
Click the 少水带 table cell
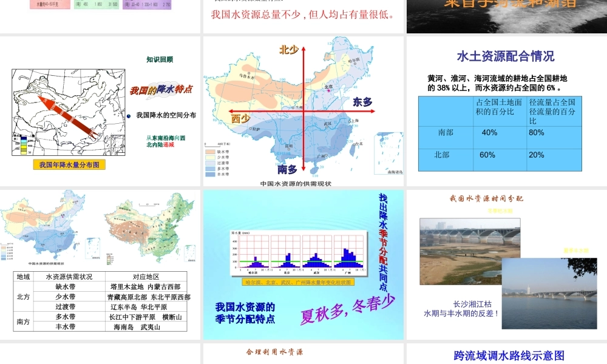coord(69,297)
